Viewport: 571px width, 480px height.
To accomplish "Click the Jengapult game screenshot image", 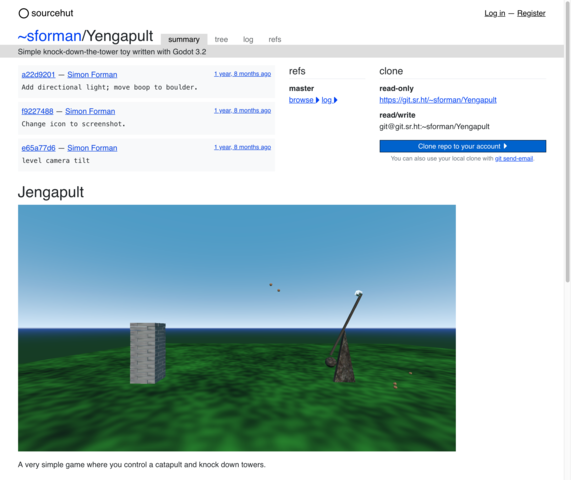I will click(237, 328).
